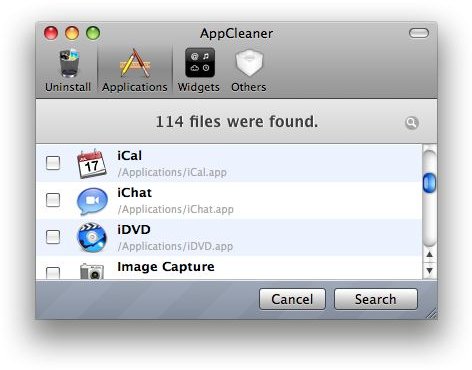
Task: Select the Image Capture row title
Action: click(166, 267)
